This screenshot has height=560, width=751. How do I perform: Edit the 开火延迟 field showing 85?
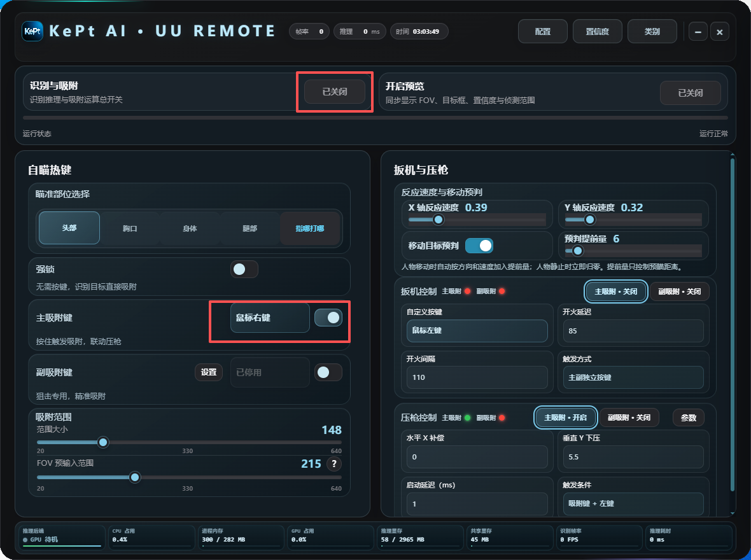click(x=633, y=330)
